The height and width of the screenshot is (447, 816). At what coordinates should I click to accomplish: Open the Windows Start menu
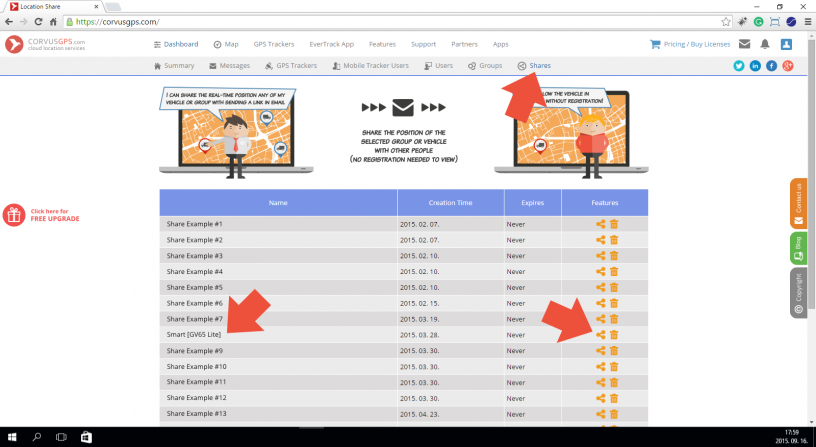[11, 437]
